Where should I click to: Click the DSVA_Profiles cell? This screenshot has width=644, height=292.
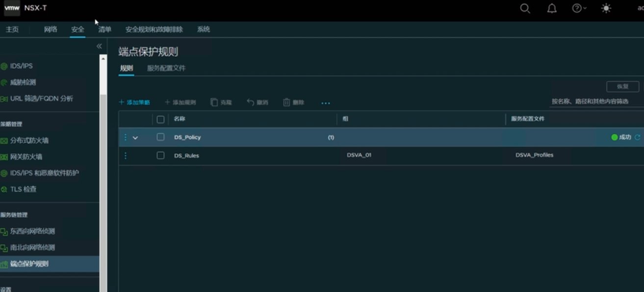534,155
